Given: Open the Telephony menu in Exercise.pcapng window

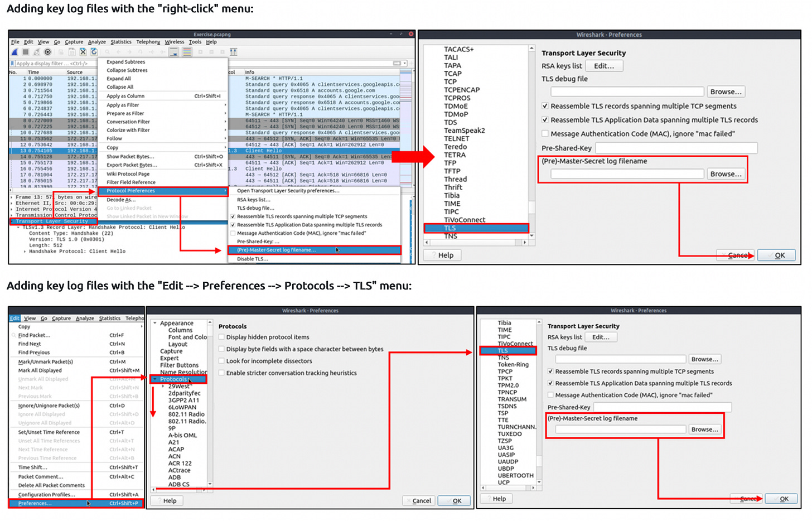Looking at the screenshot, I should click(x=148, y=42).
